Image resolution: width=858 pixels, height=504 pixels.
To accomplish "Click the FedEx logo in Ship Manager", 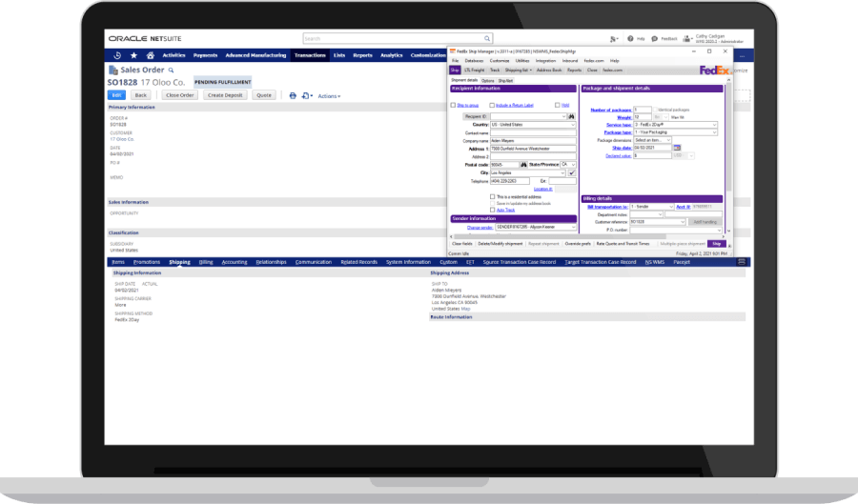I will point(715,70).
